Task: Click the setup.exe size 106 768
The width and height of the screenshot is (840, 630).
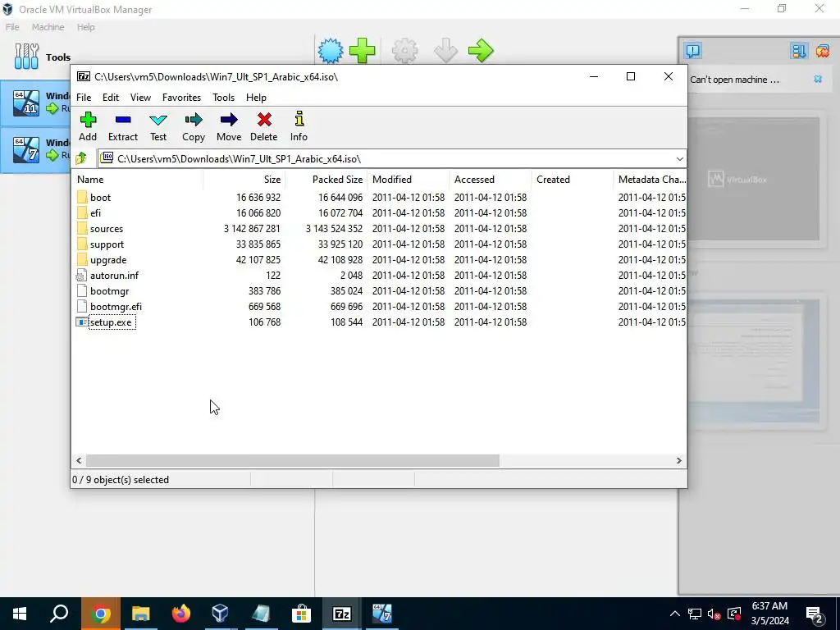Action: point(264,322)
